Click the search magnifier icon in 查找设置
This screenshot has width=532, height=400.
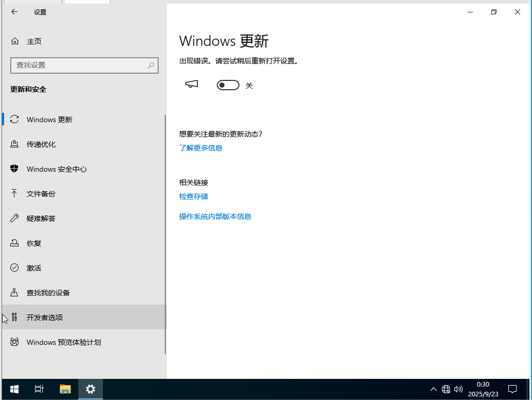pos(151,65)
